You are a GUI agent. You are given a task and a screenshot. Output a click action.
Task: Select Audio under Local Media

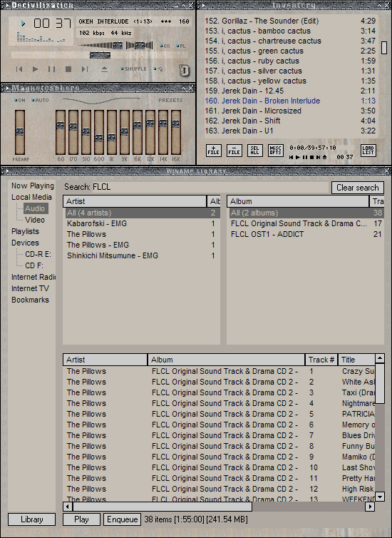tap(35, 208)
